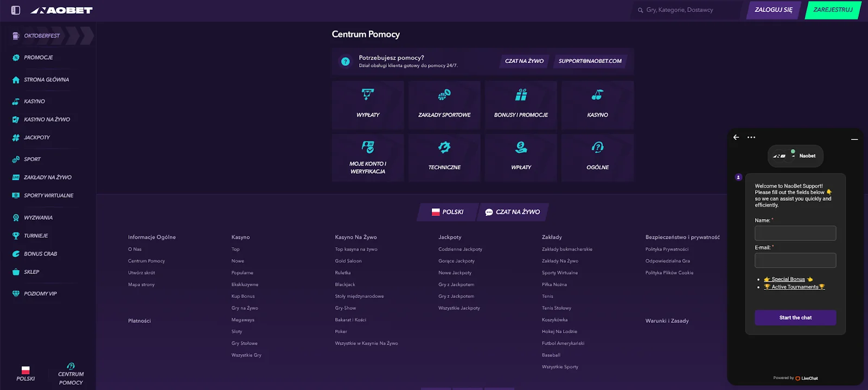Open chat widget three-dots menu

coord(751,137)
